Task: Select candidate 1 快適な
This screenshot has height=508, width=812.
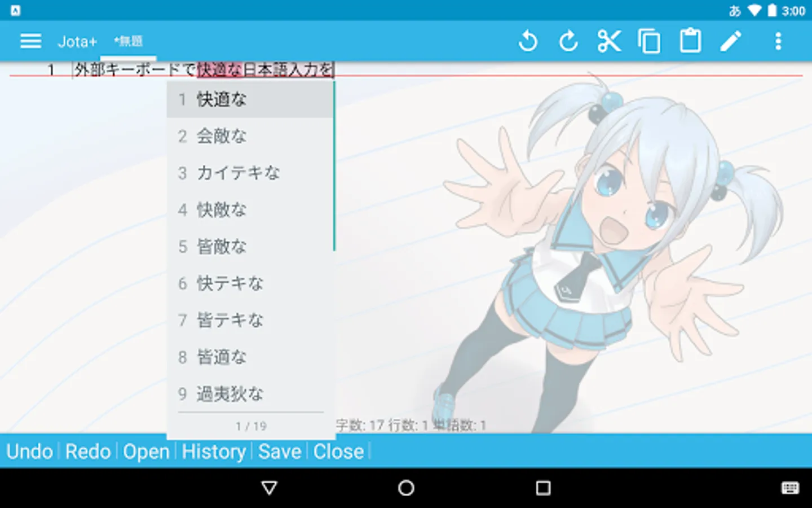Action: coord(250,99)
